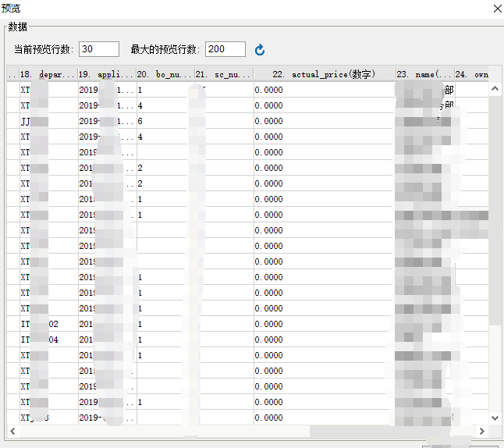Click the horizontal scroll right arrow
The image size is (504, 448).
pos(482,431)
